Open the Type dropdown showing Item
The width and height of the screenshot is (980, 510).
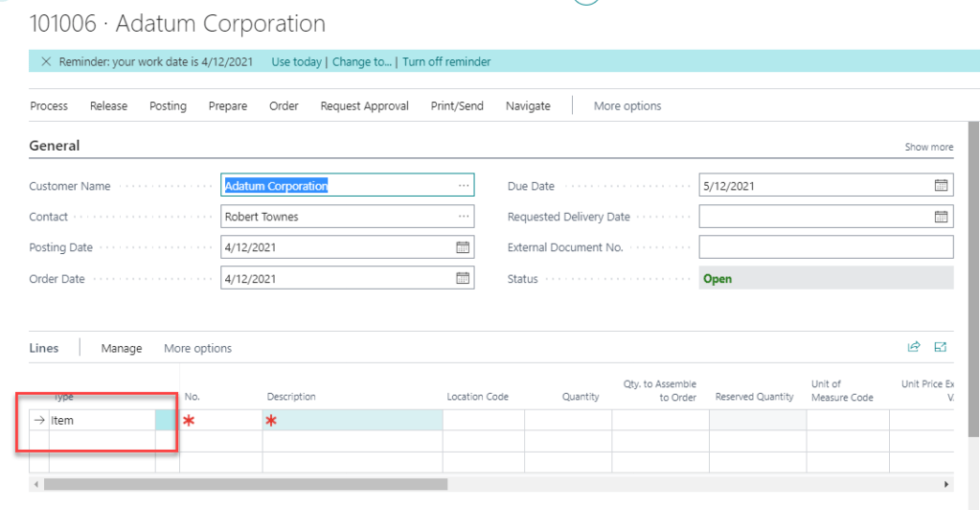coord(102,420)
